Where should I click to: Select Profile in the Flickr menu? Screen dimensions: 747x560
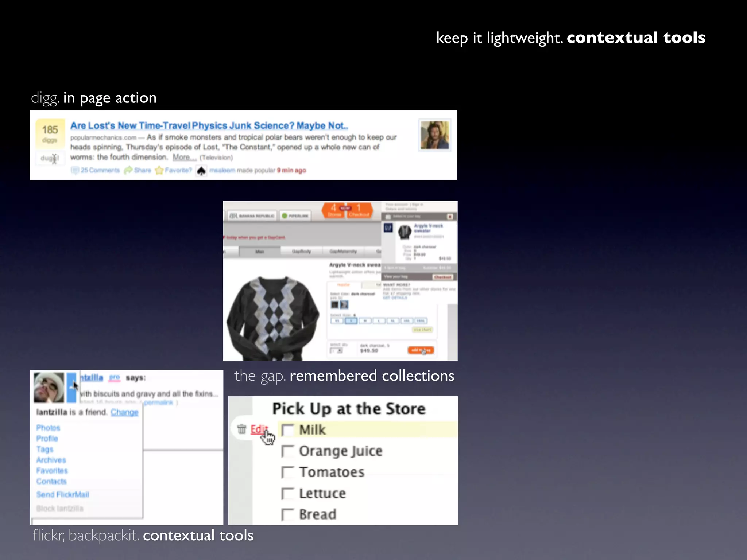click(x=47, y=439)
